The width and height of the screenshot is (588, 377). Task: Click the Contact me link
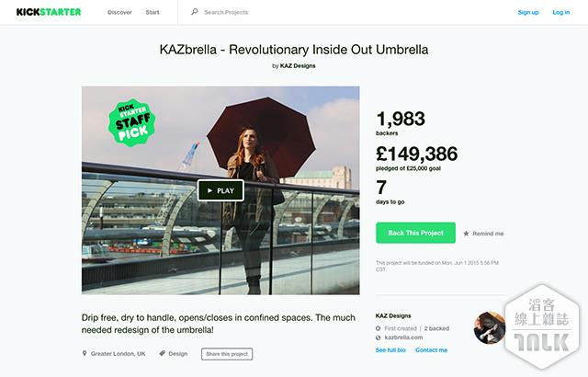431,350
